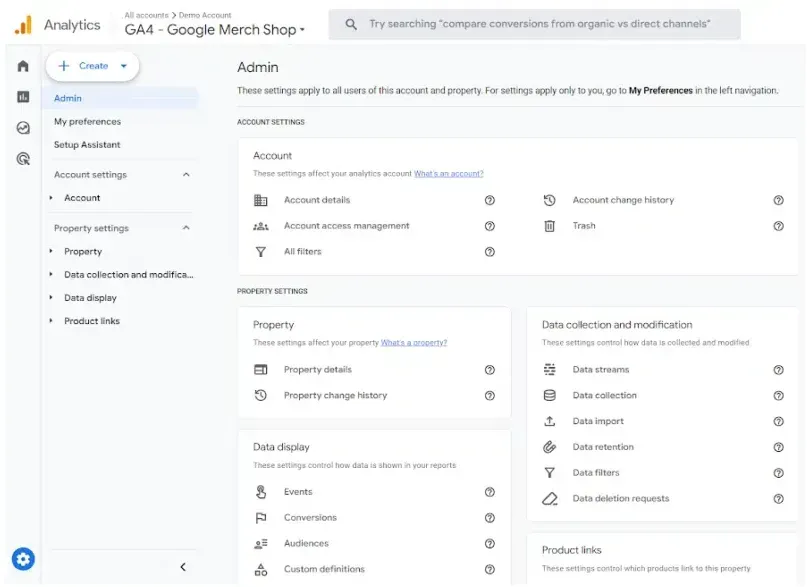
Task: Click the Trash bin icon
Action: tap(549, 226)
